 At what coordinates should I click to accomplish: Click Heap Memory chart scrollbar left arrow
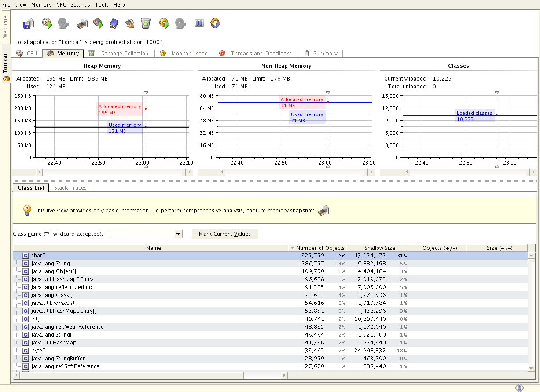coord(39,172)
